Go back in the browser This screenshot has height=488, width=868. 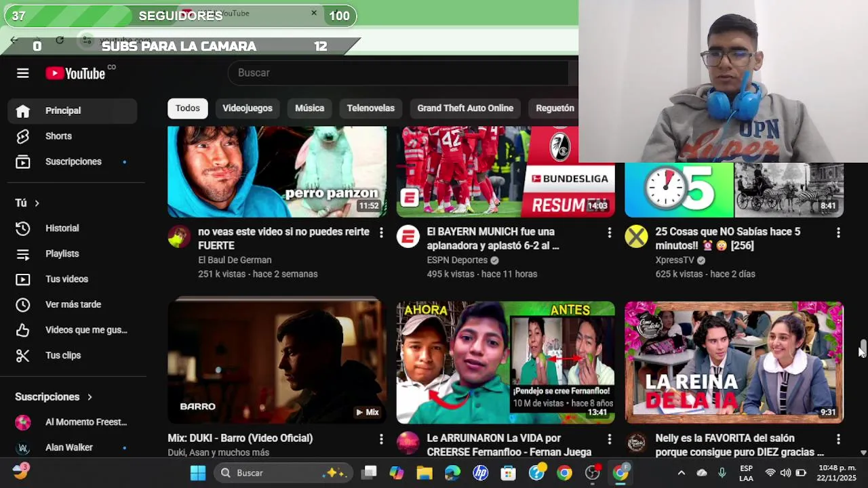pyautogui.click(x=14, y=41)
